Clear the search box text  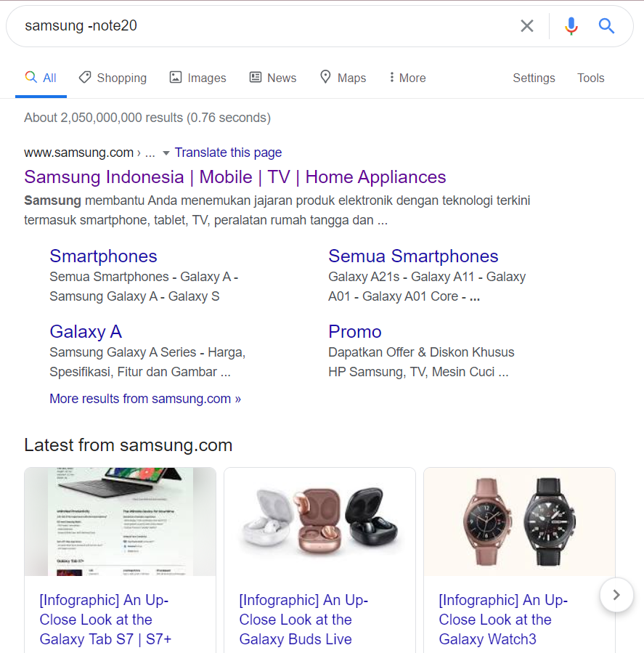(527, 26)
